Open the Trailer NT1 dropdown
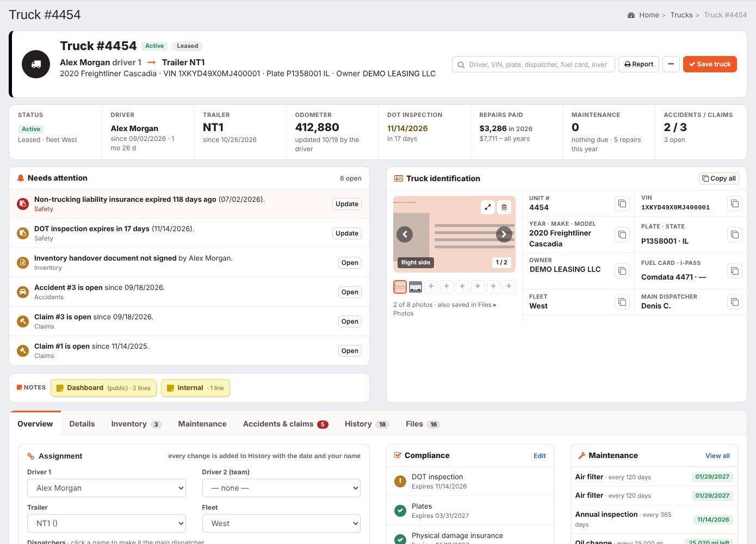Screen dimensions: 756x544 coord(107,523)
